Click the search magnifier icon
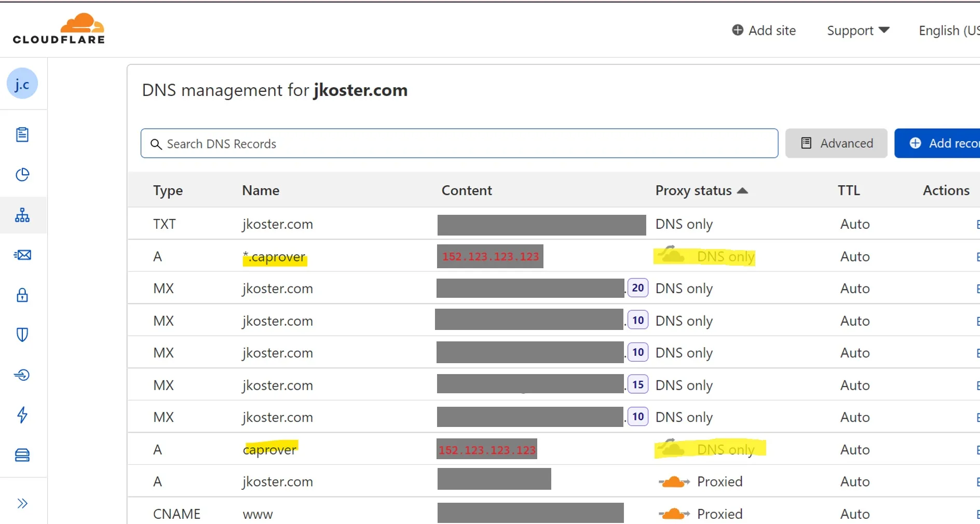 156,144
